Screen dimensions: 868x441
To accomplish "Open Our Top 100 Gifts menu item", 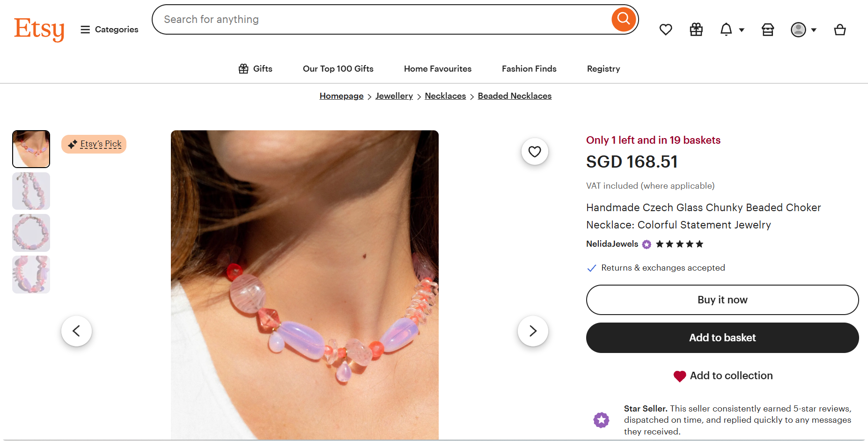I will point(338,69).
